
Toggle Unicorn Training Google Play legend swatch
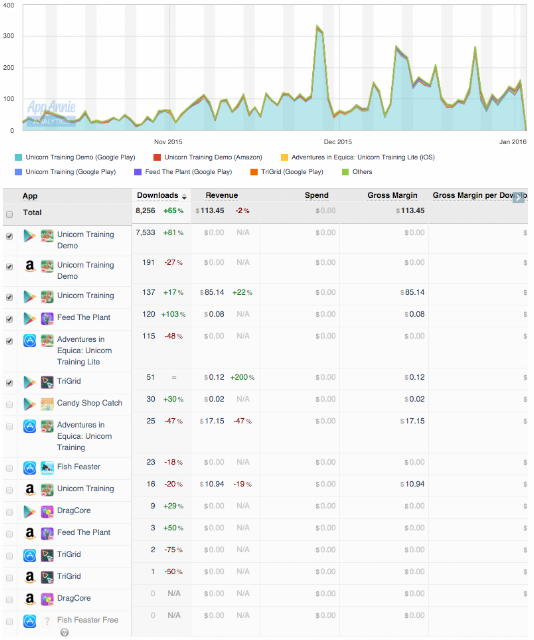18,172
